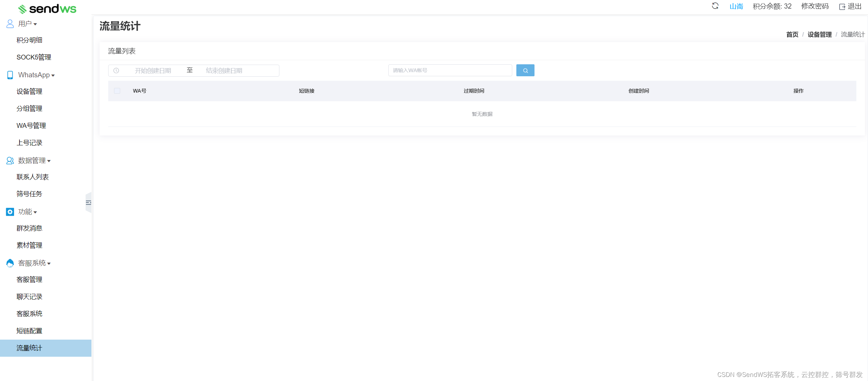Click the 功能 gear icon

pos(10,212)
